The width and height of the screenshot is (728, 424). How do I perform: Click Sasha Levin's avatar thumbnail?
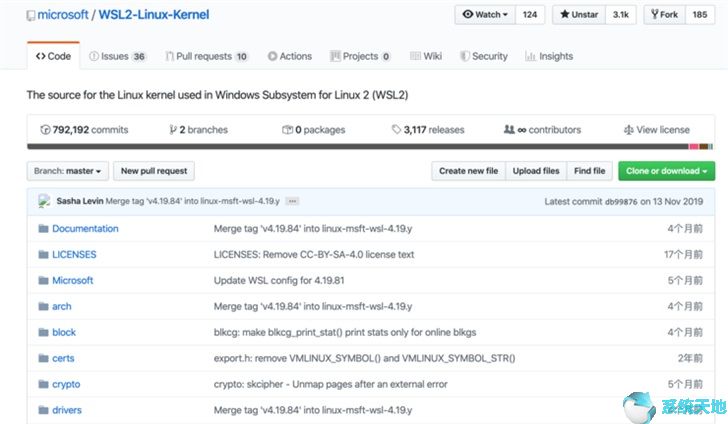point(44,201)
